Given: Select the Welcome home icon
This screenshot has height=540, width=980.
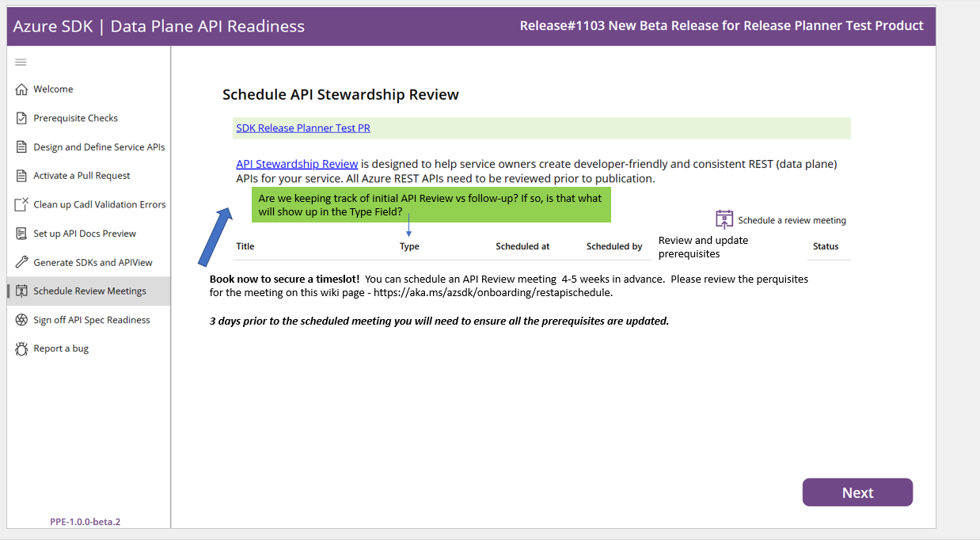Looking at the screenshot, I should pyautogui.click(x=22, y=89).
